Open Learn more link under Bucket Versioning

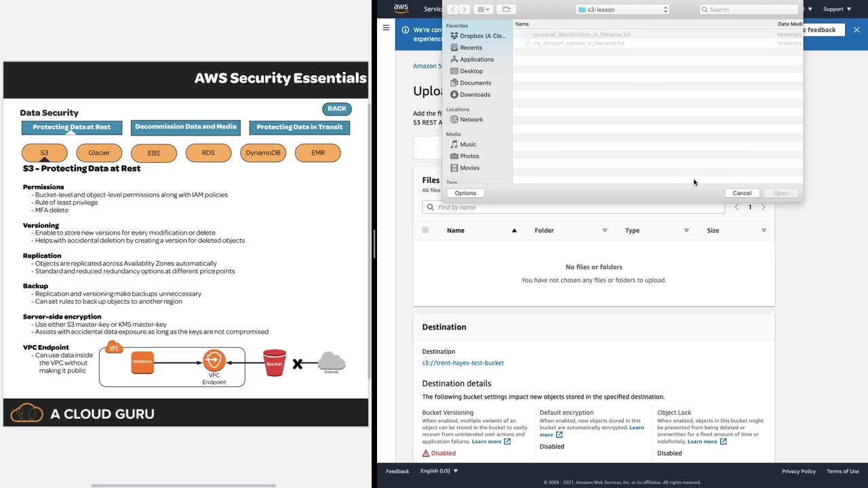(492, 442)
